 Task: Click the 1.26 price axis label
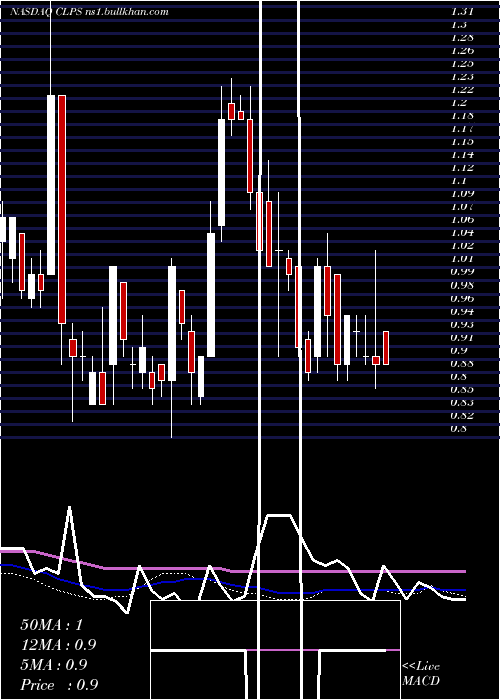tap(462, 50)
